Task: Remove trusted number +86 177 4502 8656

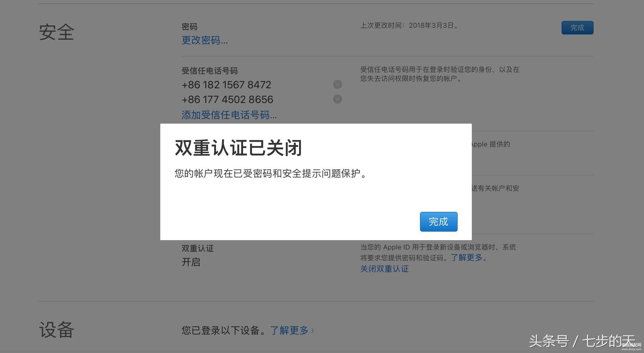Action: pos(337,99)
